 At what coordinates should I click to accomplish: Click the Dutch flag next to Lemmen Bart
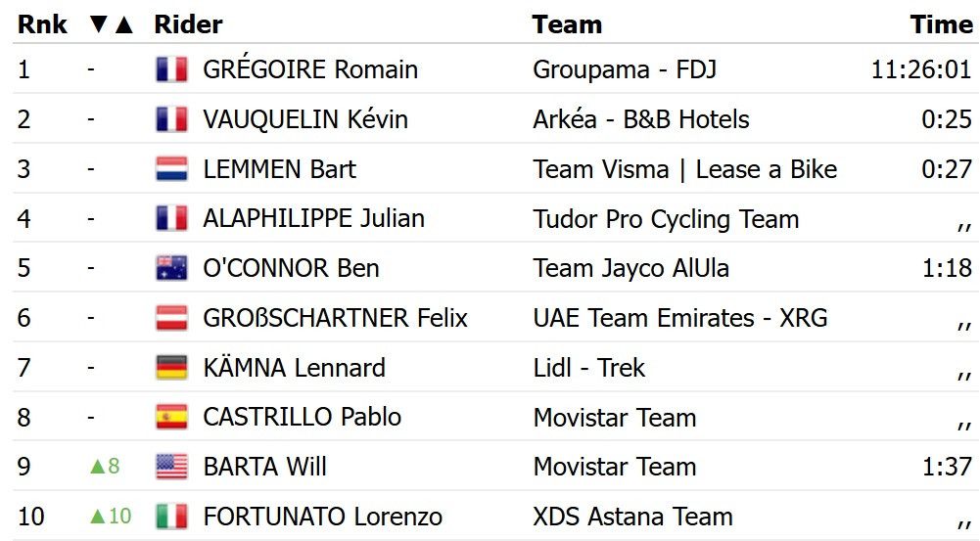[171, 169]
